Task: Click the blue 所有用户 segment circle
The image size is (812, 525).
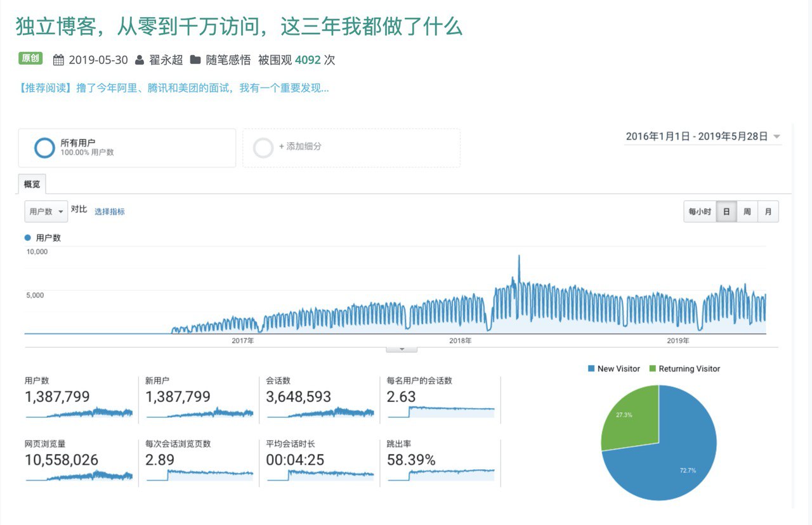Action: click(x=45, y=148)
